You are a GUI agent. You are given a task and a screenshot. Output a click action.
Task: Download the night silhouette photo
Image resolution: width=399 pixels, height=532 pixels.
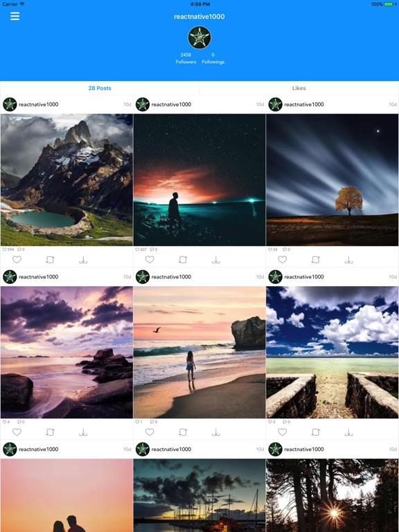click(216, 260)
